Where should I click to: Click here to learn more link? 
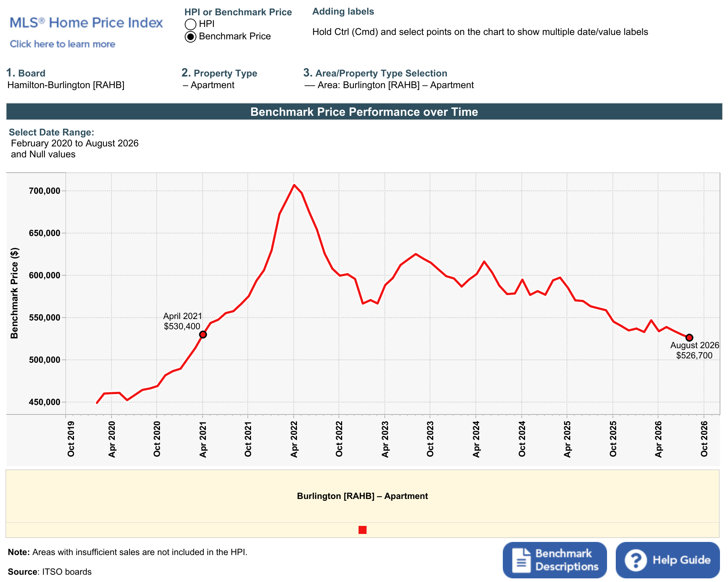click(62, 44)
